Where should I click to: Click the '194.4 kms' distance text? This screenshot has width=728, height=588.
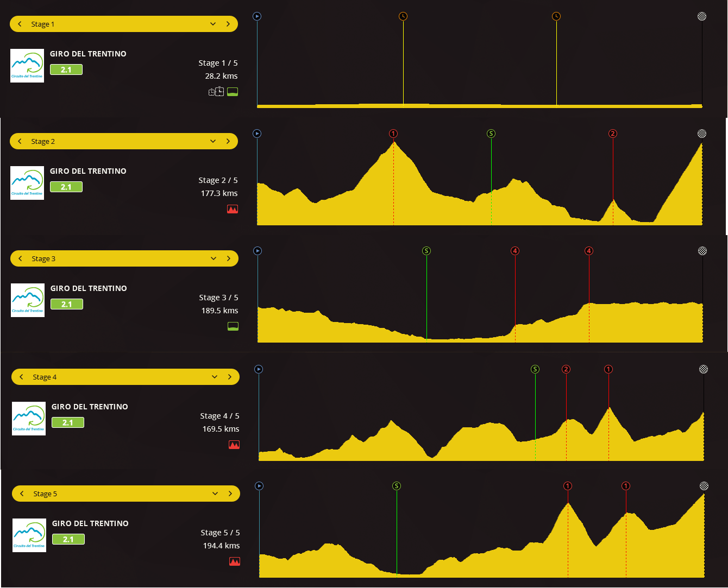click(221, 546)
